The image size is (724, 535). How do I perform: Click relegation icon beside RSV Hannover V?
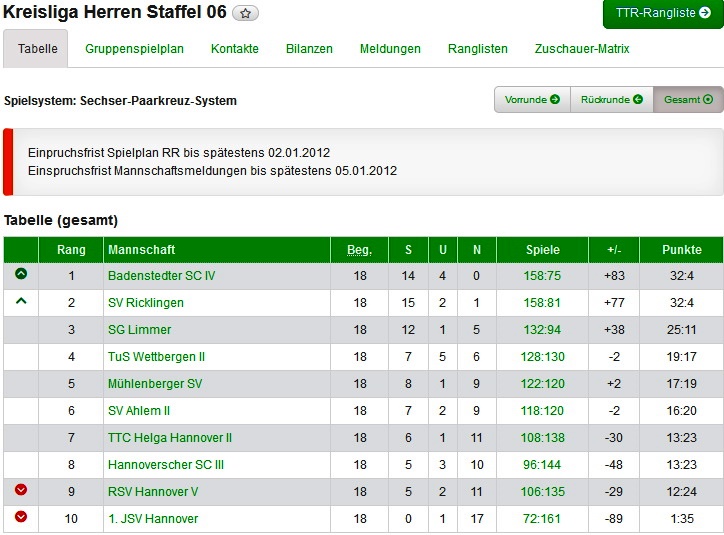21,491
